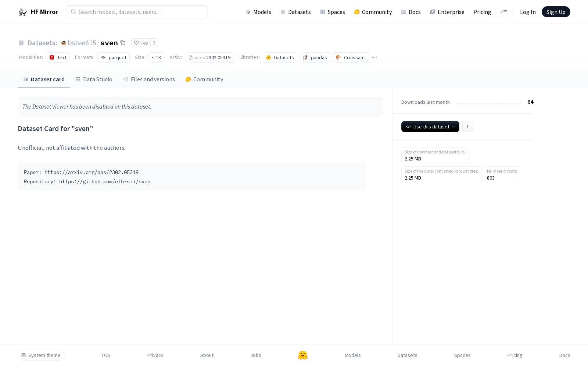Image resolution: width=588 pixels, height=368 pixels.
Task: Open the Jobs footer link
Action: pyautogui.click(x=256, y=355)
